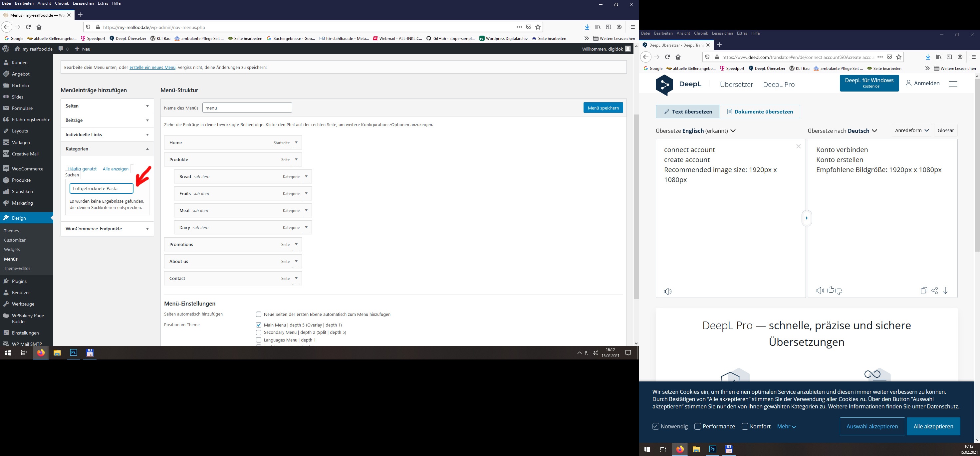
Task: Open WooCommerce in WordPress sidebar
Action: [27, 168]
